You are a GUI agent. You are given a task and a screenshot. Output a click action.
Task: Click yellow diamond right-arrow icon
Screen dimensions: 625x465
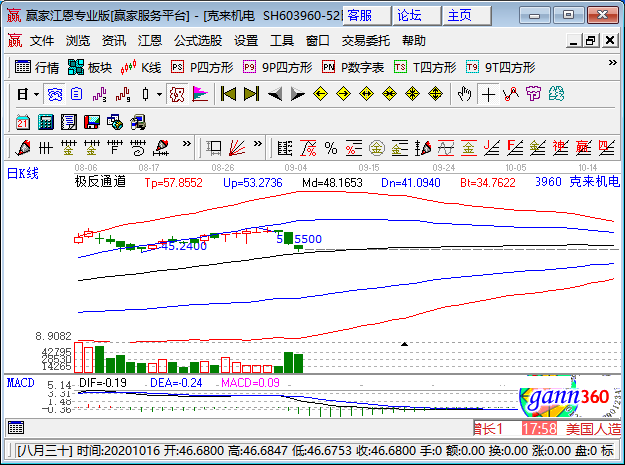pos(343,94)
